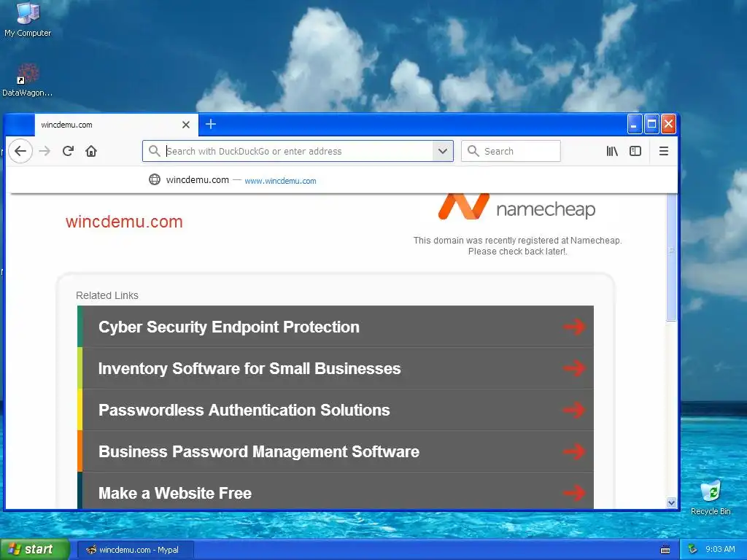Image resolution: width=747 pixels, height=560 pixels.
Task: Click the wincdemu.com - Mypal taskbar button
Action: (135, 550)
